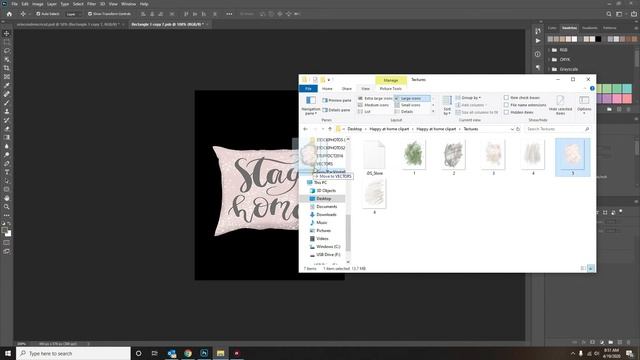Open Outlook from the taskbar

point(171,353)
